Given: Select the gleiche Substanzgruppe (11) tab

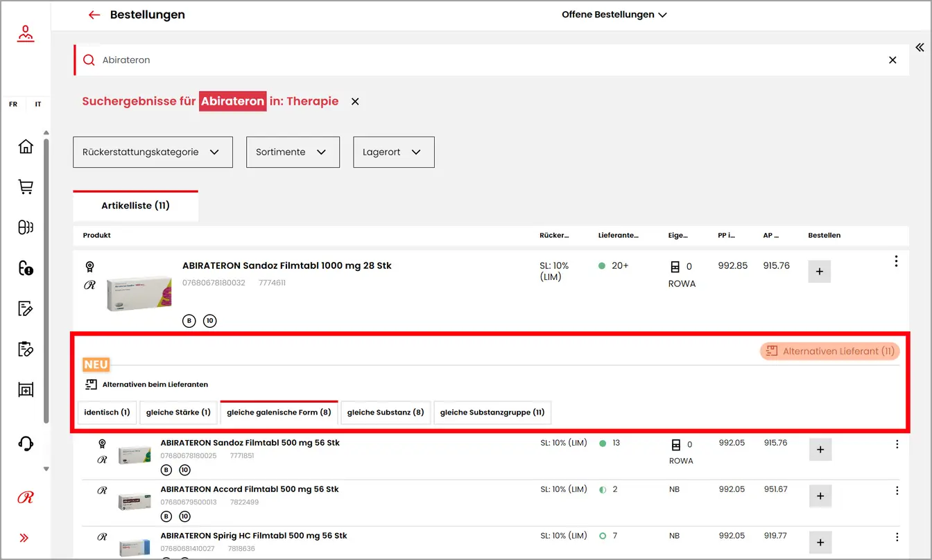Looking at the screenshot, I should click(492, 412).
